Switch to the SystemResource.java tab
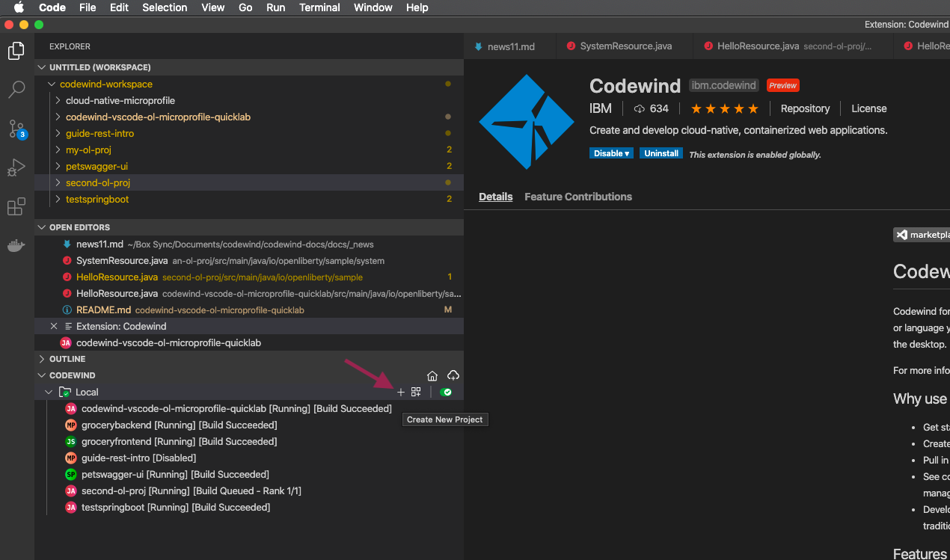Image resolution: width=950 pixels, height=560 pixels. point(626,46)
